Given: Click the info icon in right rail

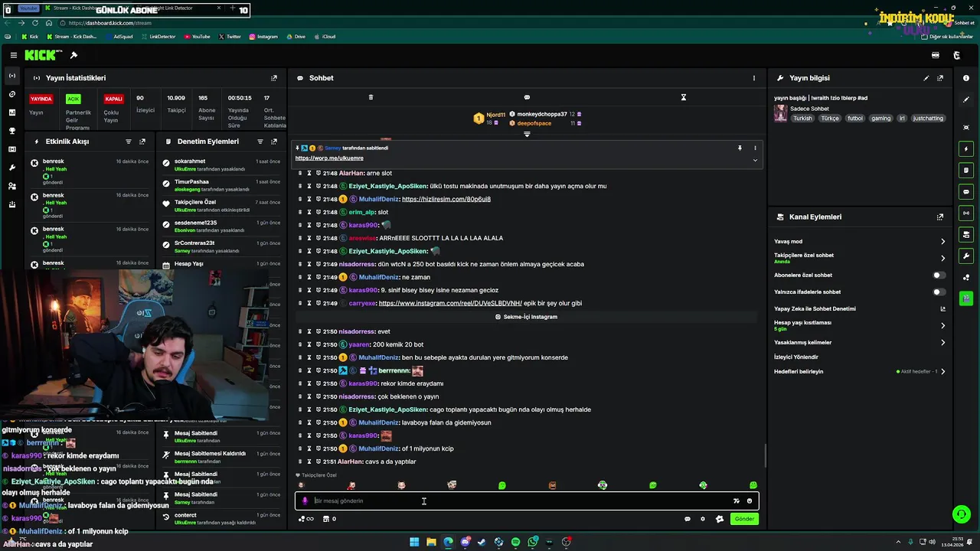Looking at the screenshot, I should (966, 78).
